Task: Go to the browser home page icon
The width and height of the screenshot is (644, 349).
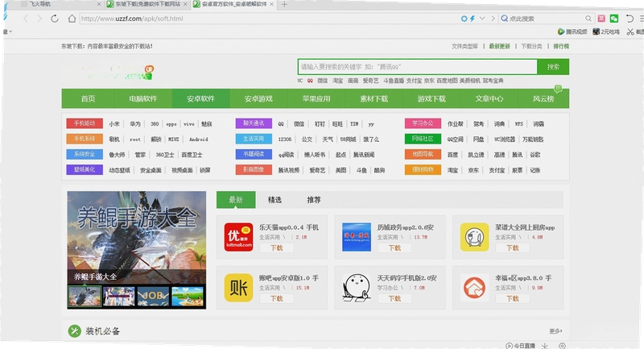Action: pos(72,19)
